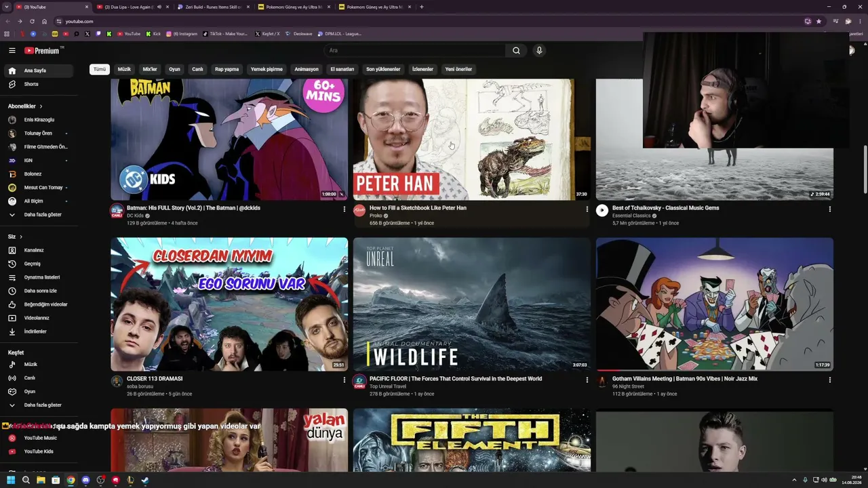
Task: Go to browser home page button
Action: tap(44, 21)
